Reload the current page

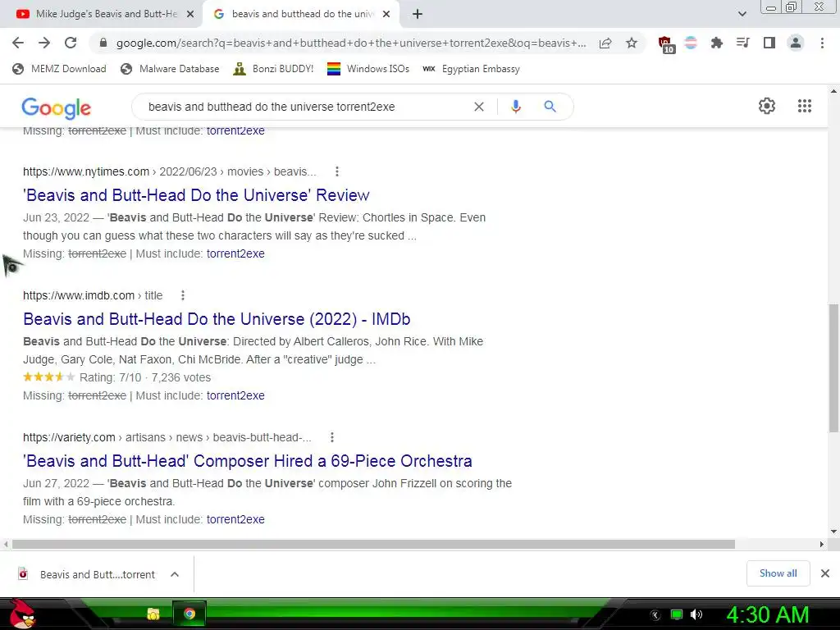tap(71, 43)
